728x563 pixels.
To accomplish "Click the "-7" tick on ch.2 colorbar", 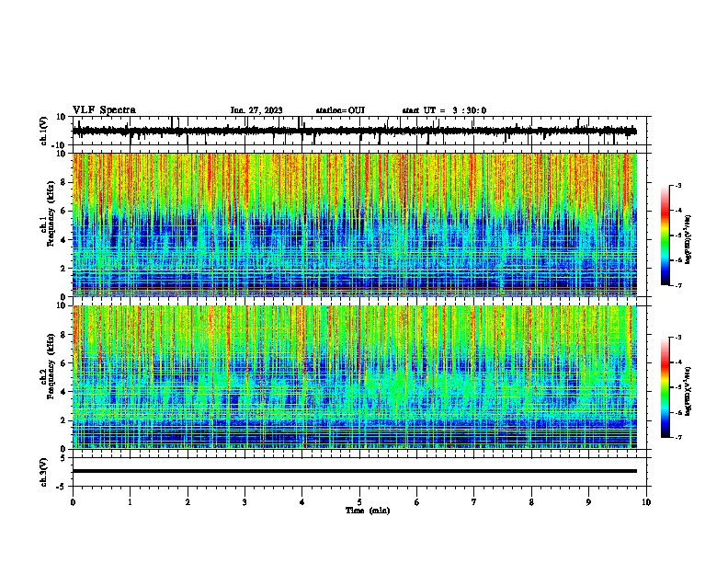I will pos(678,437).
